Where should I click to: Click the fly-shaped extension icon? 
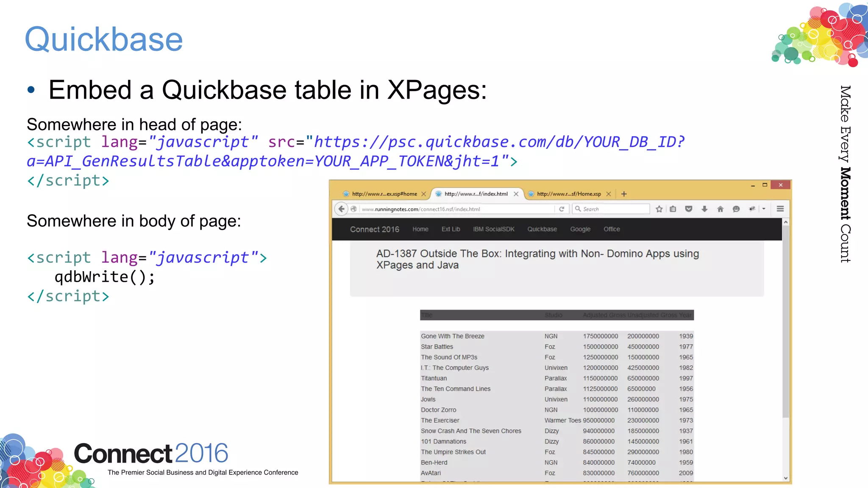click(752, 209)
